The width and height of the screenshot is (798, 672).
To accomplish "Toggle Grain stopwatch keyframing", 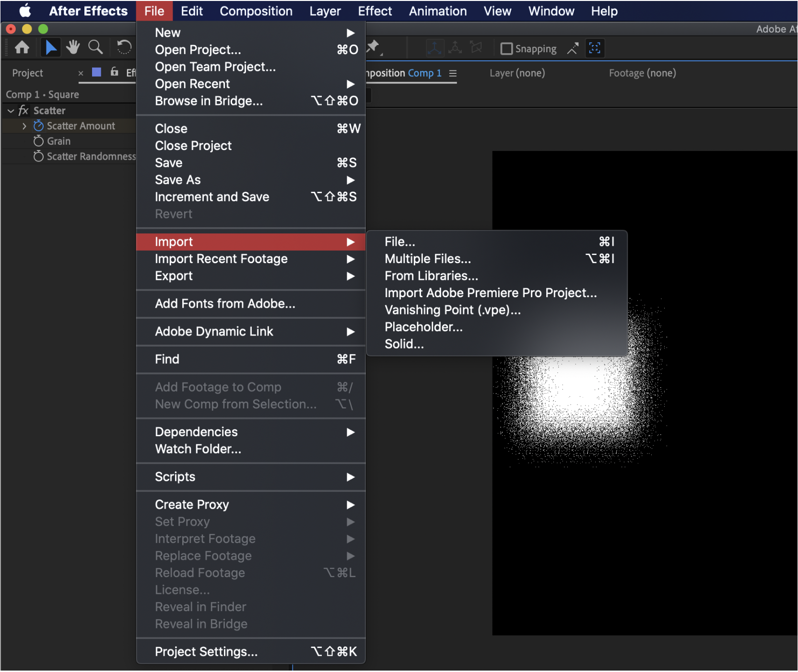I will (38, 141).
